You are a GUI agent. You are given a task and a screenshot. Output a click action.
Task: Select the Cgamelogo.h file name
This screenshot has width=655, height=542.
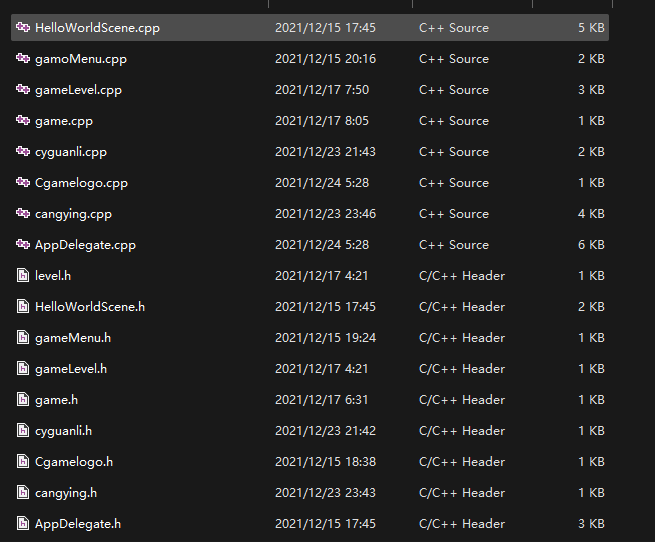[x=74, y=462]
